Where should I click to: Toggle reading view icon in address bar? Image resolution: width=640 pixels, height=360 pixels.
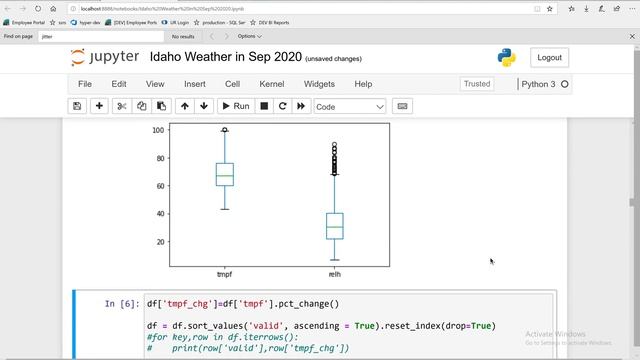537,9
